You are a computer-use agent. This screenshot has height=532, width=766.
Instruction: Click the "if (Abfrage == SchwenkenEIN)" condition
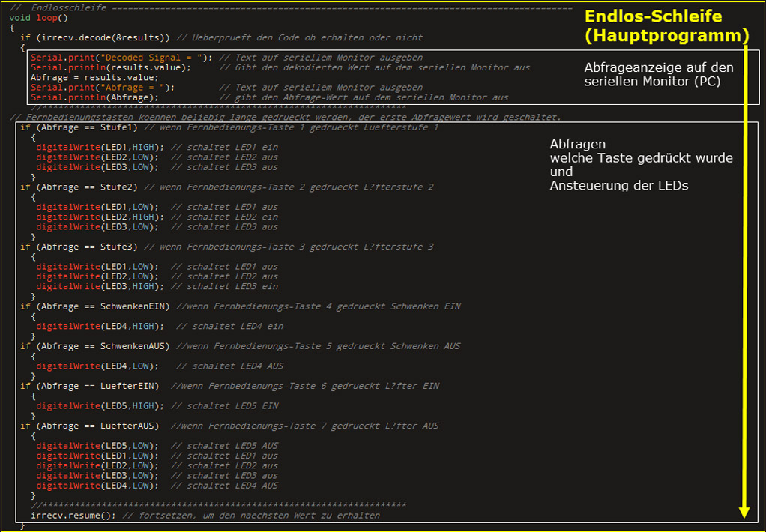(95, 306)
